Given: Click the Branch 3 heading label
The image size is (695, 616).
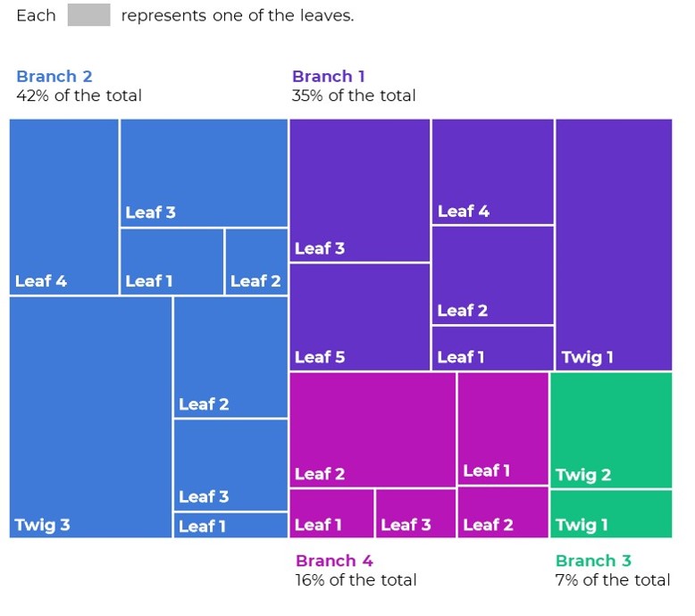Looking at the screenshot, I should [593, 561].
